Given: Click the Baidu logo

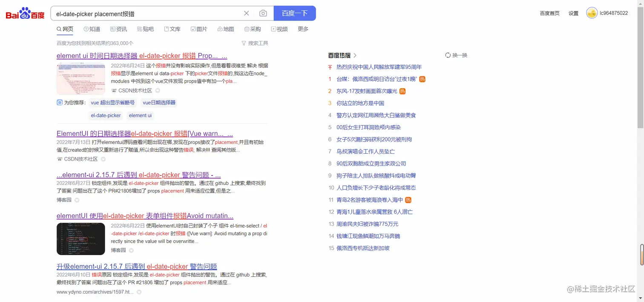Looking at the screenshot, I should [25, 13].
